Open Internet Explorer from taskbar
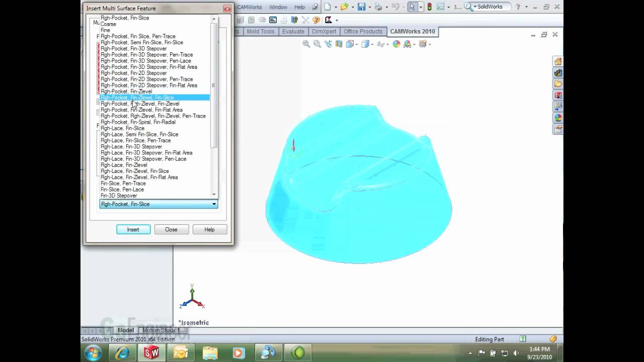The width and height of the screenshot is (644, 362). pyautogui.click(x=122, y=353)
